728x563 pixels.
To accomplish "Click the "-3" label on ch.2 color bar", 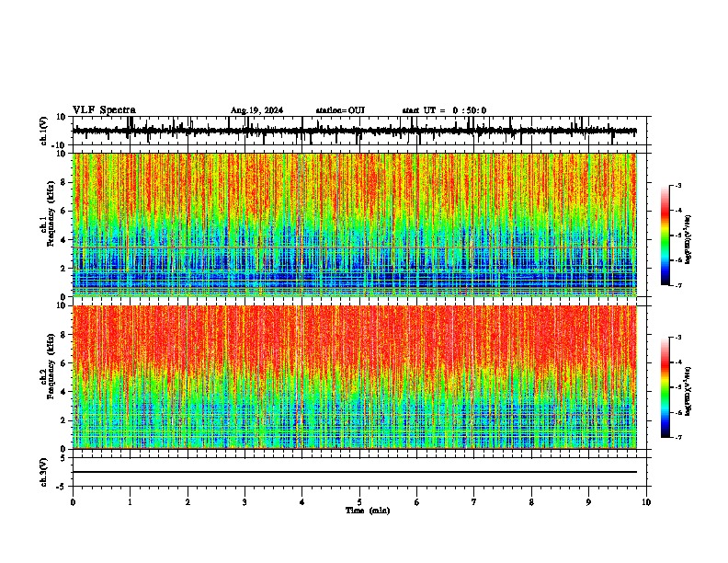I will 678,338.
